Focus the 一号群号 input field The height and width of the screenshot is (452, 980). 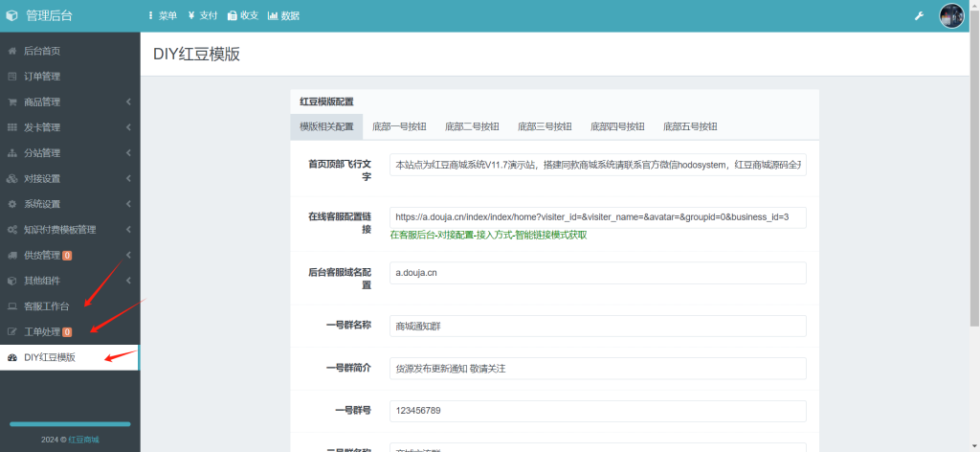pyautogui.click(x=597, y=411)
